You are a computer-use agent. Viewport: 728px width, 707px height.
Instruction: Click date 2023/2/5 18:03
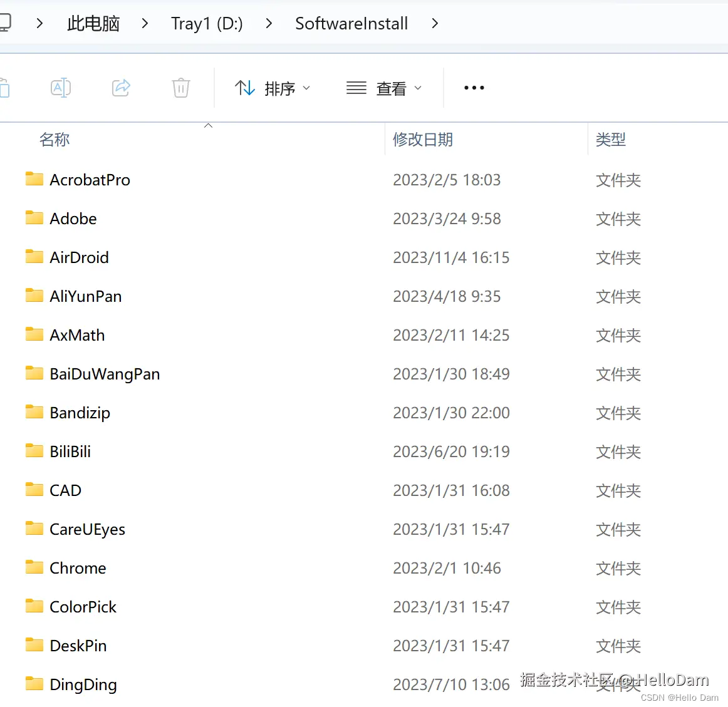447,180
